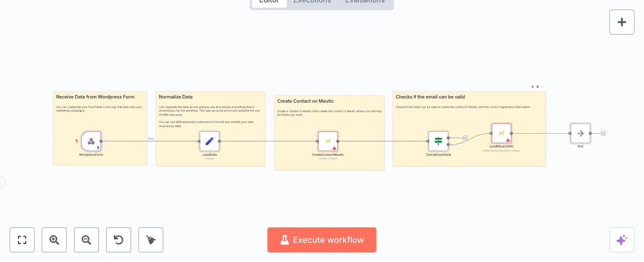
Task: Add a node to CheckEmailValid true branch
Action: 465,138
